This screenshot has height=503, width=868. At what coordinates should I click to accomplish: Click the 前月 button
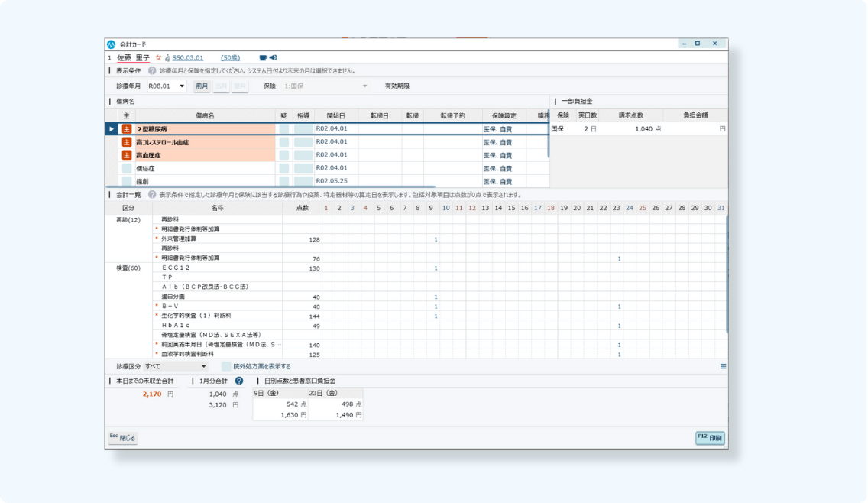tap(202, 86)
